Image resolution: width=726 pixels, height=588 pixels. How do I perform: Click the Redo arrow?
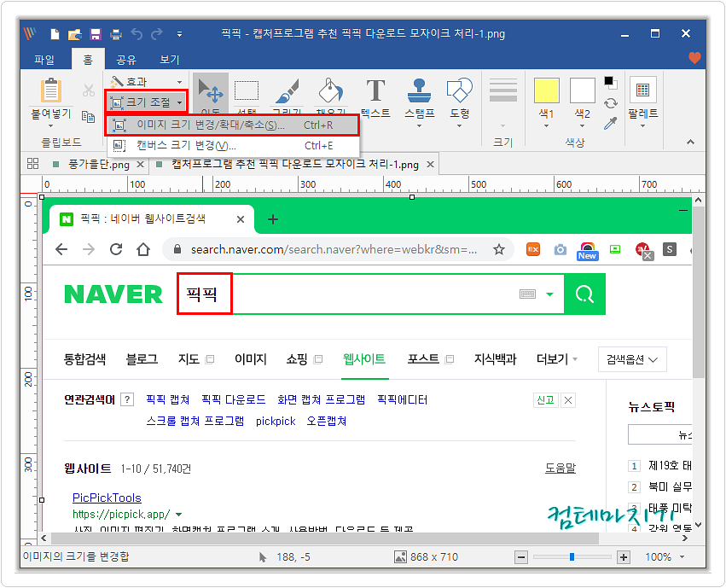pos(157,33)
